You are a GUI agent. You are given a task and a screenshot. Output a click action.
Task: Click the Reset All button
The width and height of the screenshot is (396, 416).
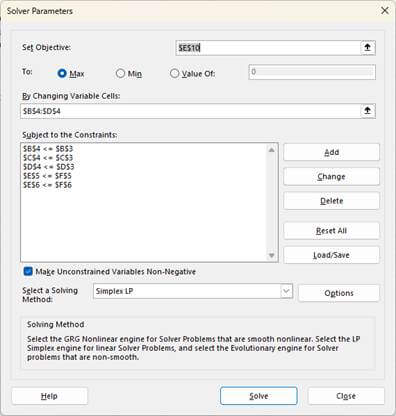point(331,231)
